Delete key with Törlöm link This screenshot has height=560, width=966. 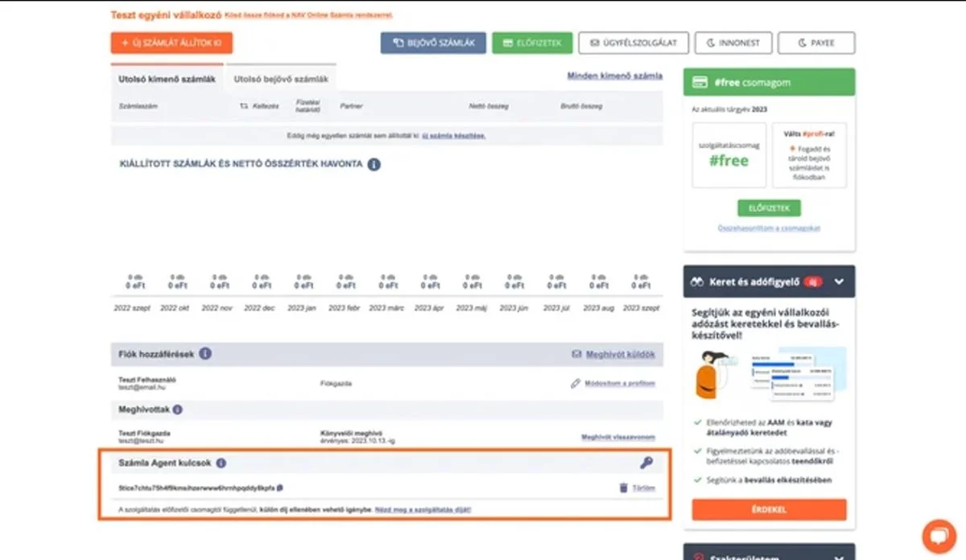tap(643, 488)
